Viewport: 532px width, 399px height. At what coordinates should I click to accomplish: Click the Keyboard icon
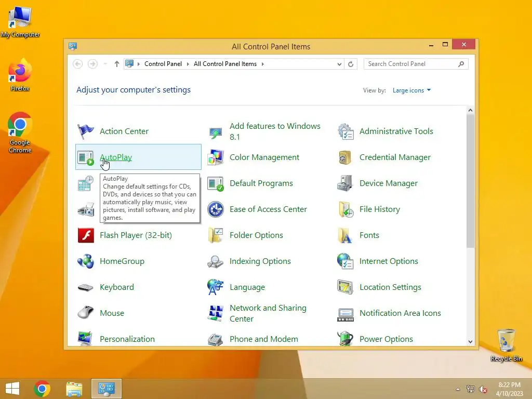click(86, 287)
